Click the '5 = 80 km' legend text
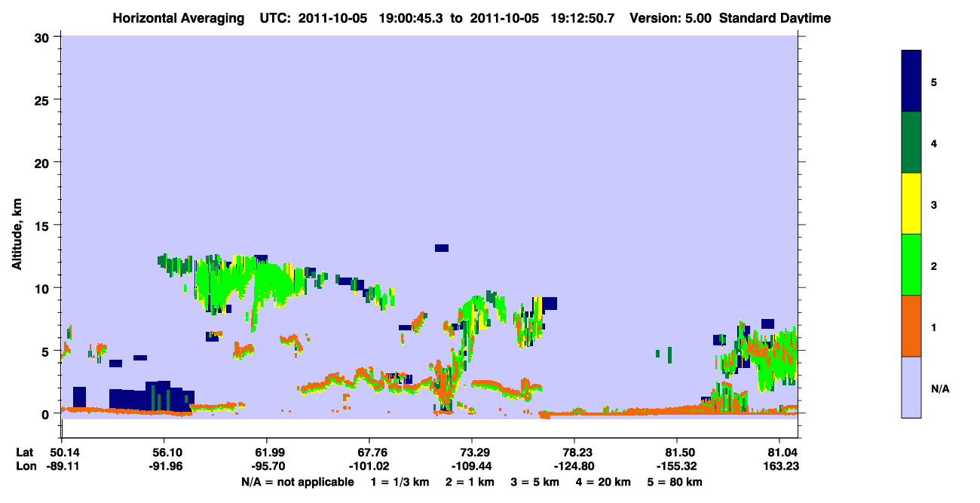The width and height of the screenshot is (980, 503). click(675, 482)
